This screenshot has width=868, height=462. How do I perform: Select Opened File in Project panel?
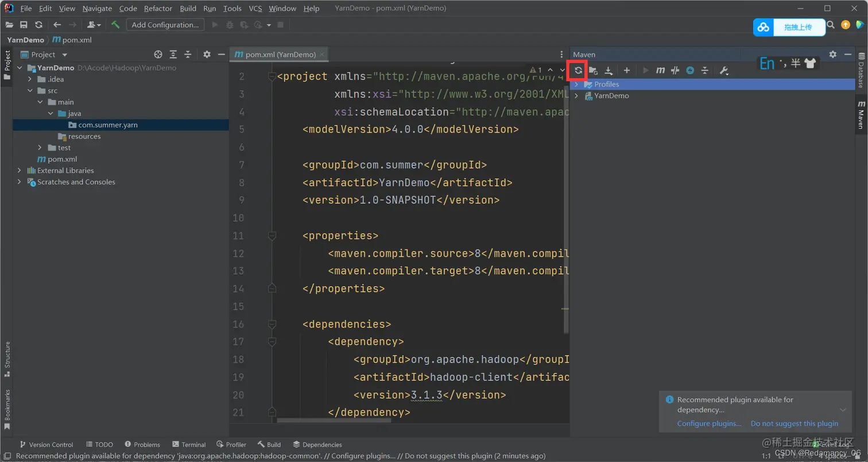tap(158, 55)
